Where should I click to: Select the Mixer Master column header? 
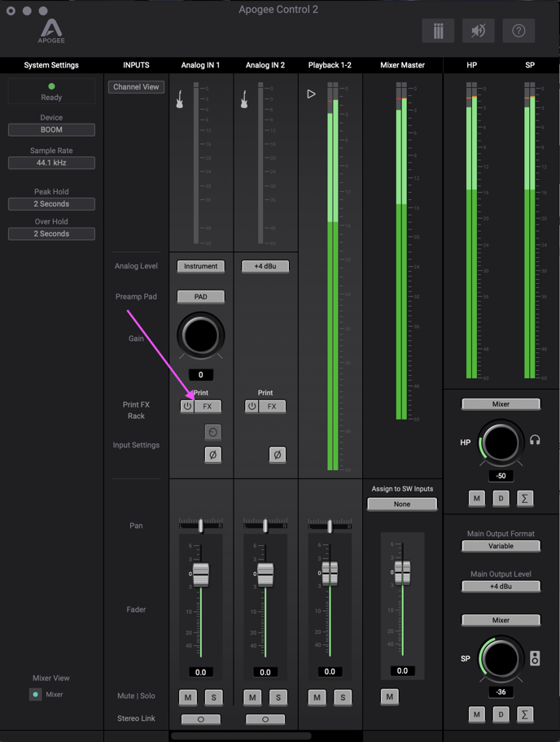tap(402, 65)
